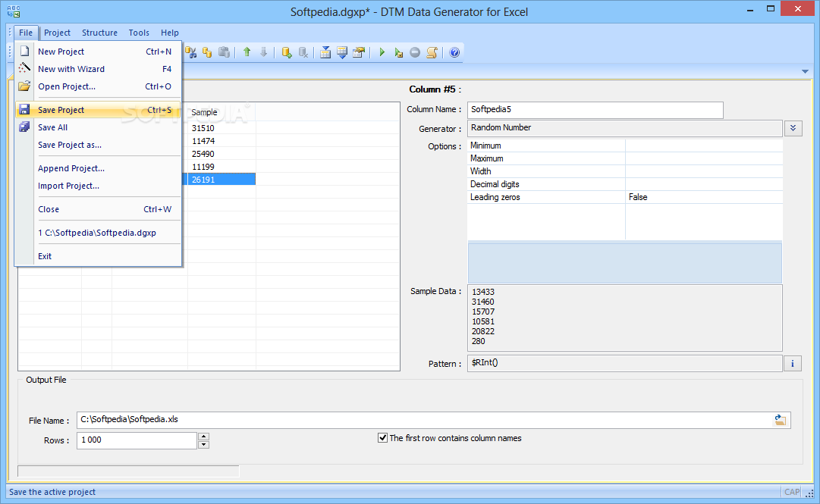Click the Copy column toolbar icon
The image size is (820, 504).
pyautogui.click(x=208, y=52)
